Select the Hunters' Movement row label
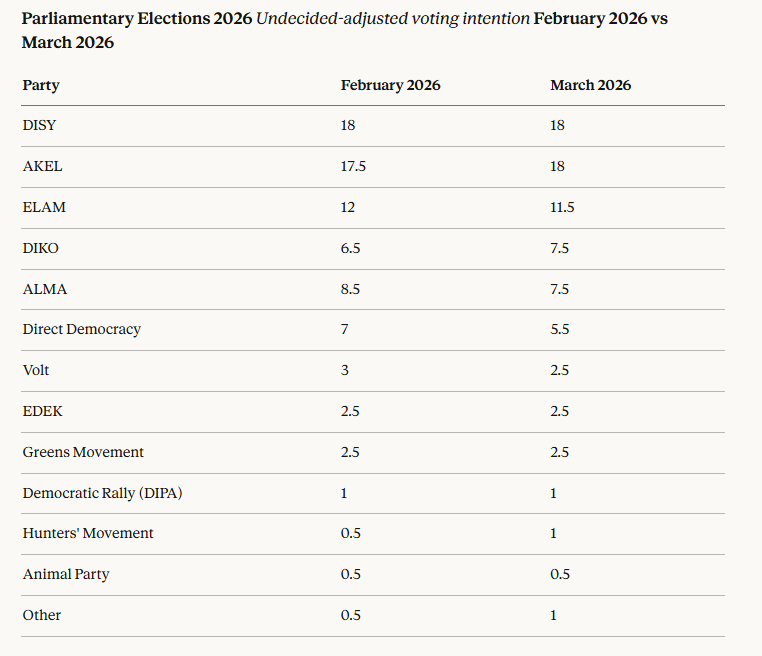 pyautogui.click(x=88, y=533)
